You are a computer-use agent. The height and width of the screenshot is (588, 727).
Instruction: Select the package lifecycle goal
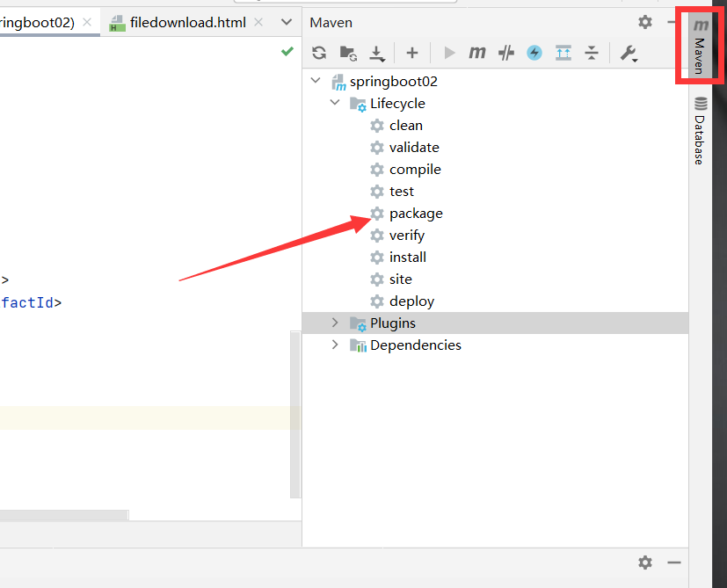click(416, 213)
